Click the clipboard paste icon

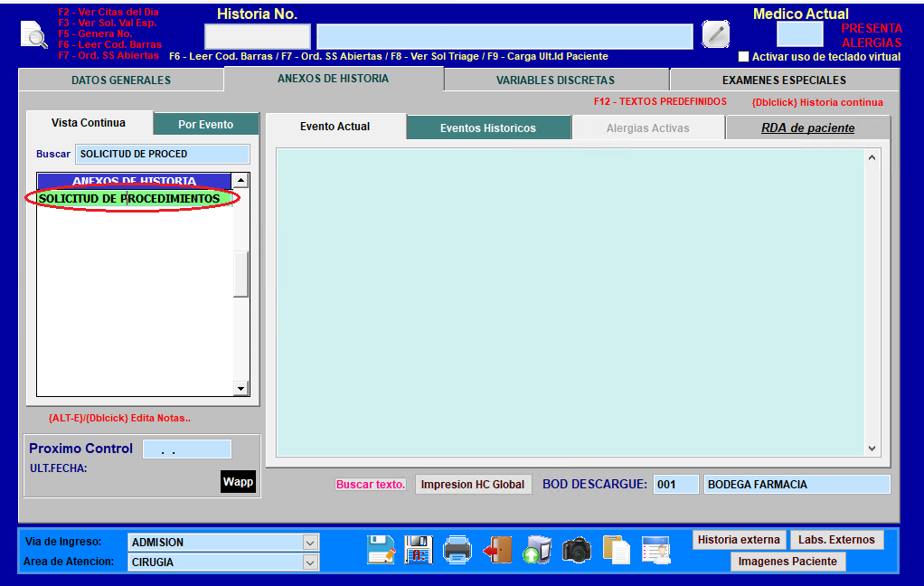[617, 550]
